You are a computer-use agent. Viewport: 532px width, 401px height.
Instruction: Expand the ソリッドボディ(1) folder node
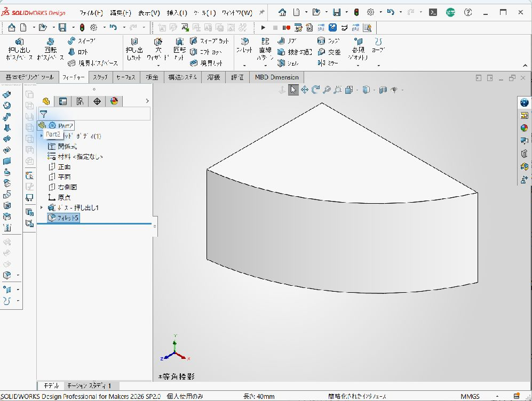pyautogui.click(x=42, y=135)
